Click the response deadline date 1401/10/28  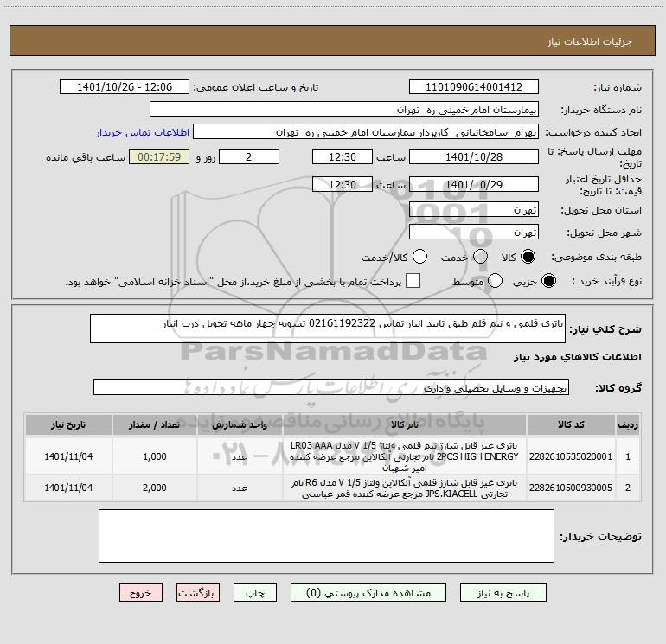pyautogui.click(x=474, y=156)
